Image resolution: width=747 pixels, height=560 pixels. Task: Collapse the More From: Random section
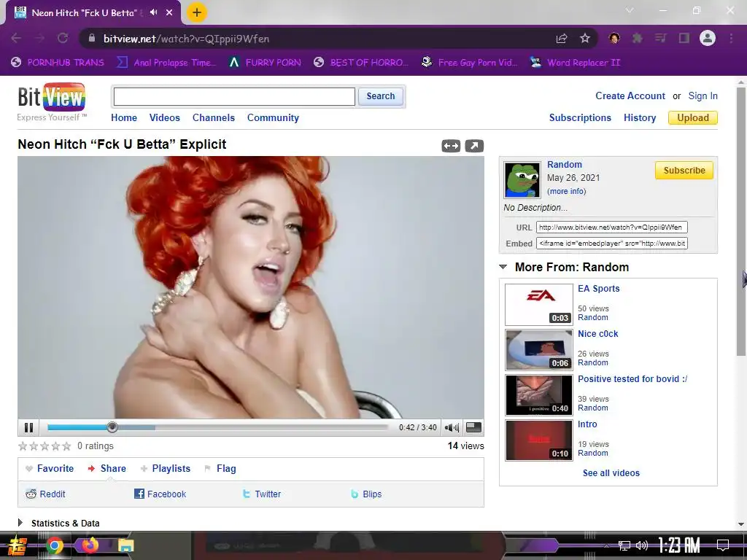[503, 267]
